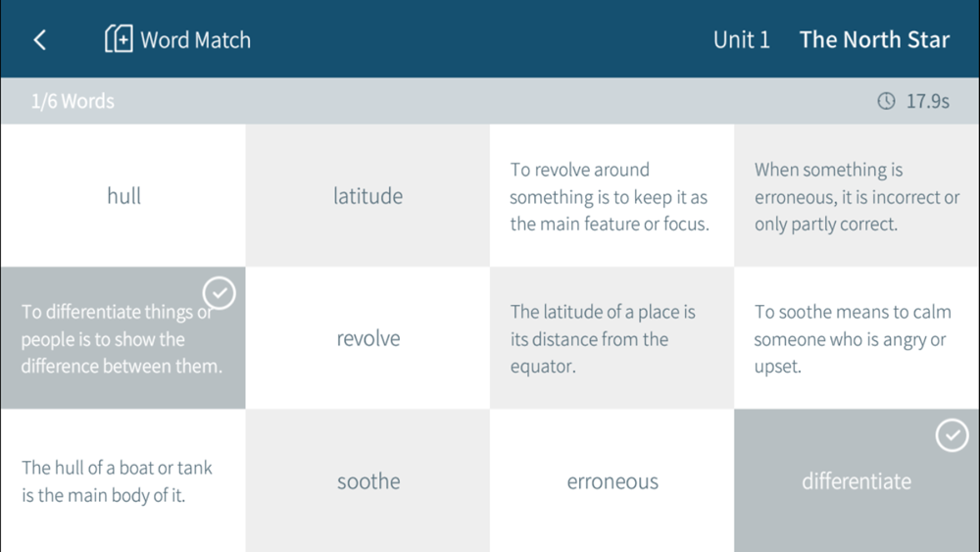980x552 pixels.
Task: Click the timer clock icon
Action: (x=886, y=101)
